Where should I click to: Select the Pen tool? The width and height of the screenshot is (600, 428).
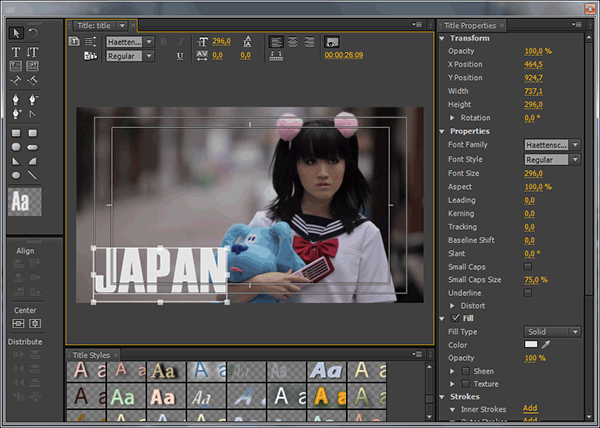point(16,100)
